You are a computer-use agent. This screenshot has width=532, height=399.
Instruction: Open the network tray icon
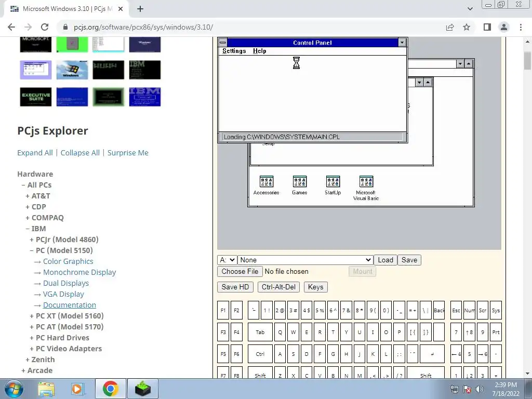(454, 389)
